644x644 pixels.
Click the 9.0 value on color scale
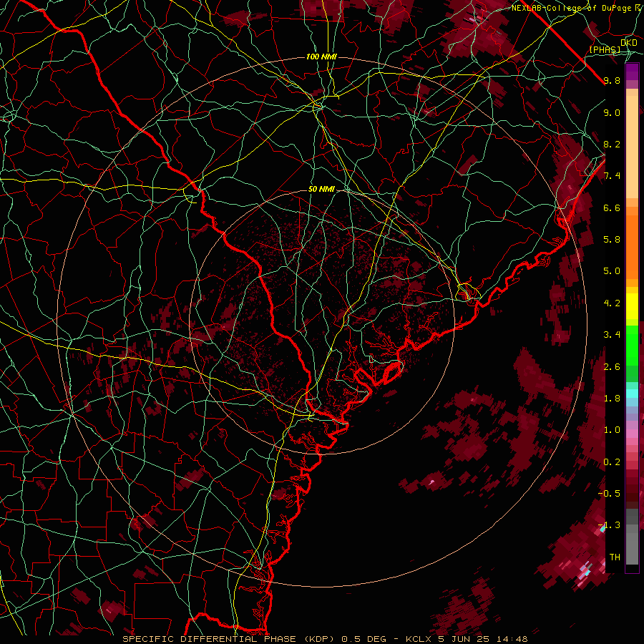612,112
